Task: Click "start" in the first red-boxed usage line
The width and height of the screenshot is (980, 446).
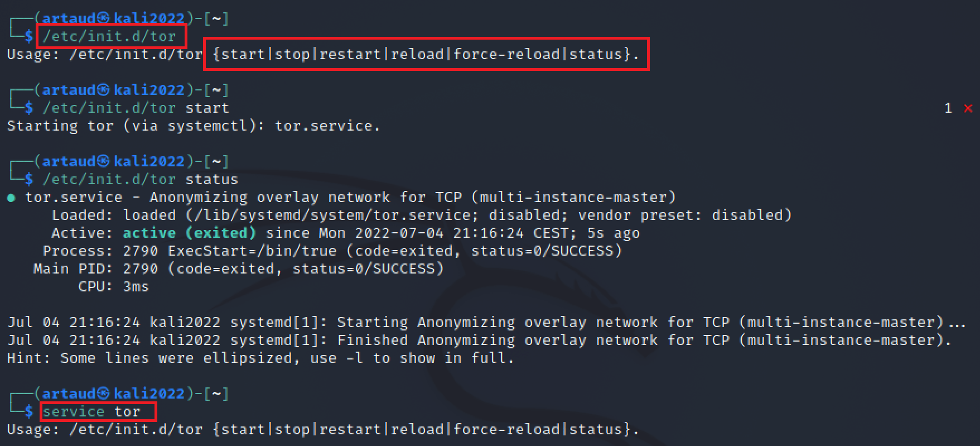Action: pyautogui.click(x=243, y=54)
